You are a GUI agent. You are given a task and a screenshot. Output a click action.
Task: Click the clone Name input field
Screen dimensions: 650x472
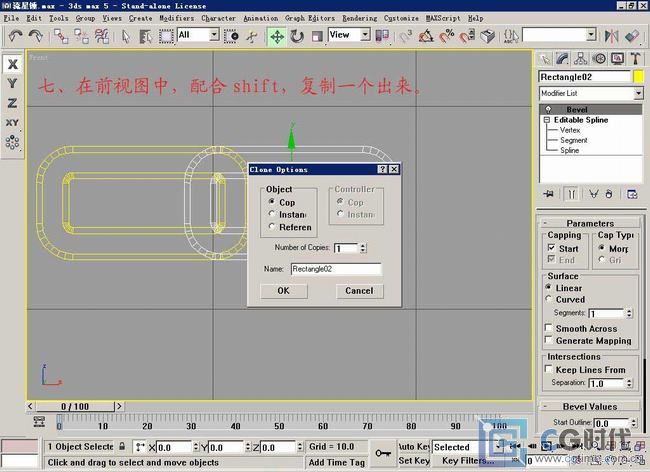point(336,269)
